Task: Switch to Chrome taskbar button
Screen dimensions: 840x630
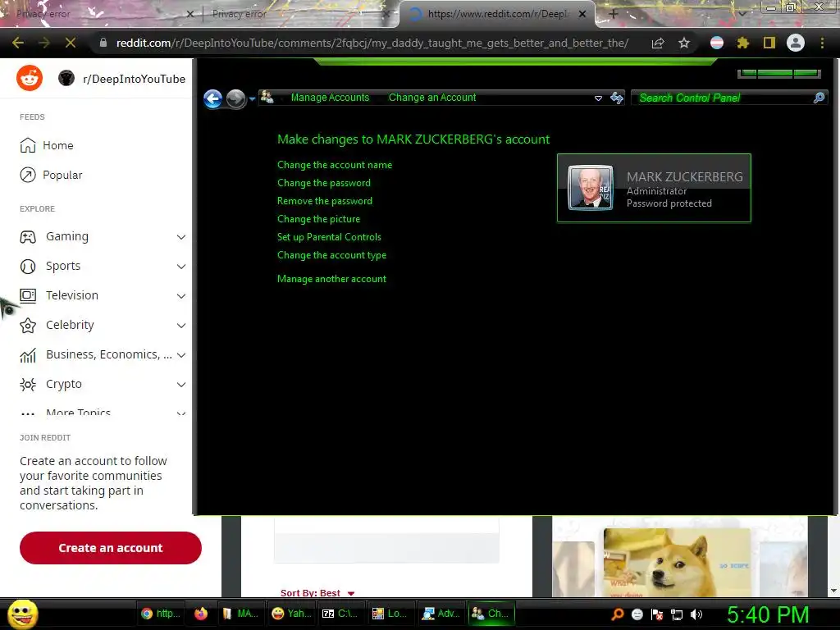Action: [161, 614]
